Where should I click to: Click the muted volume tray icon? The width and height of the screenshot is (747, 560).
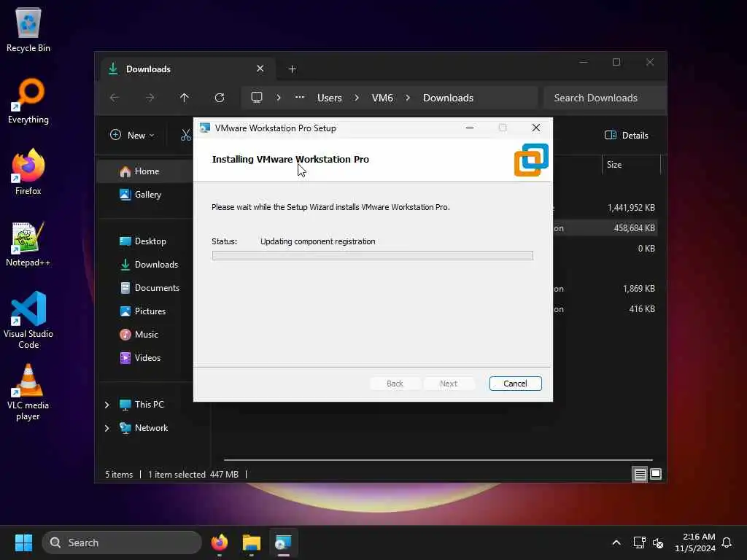pyautogui.click(x=658, y=542)
